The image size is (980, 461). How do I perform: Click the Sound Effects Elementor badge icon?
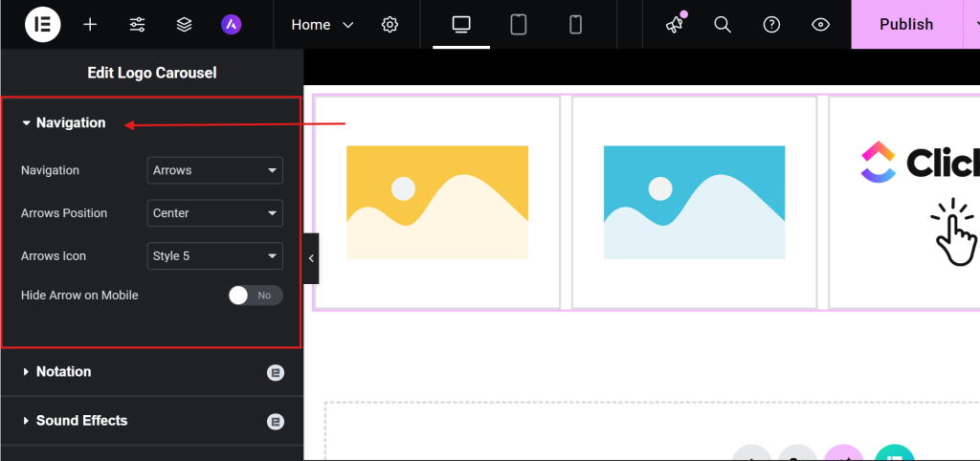pos(276,422)
